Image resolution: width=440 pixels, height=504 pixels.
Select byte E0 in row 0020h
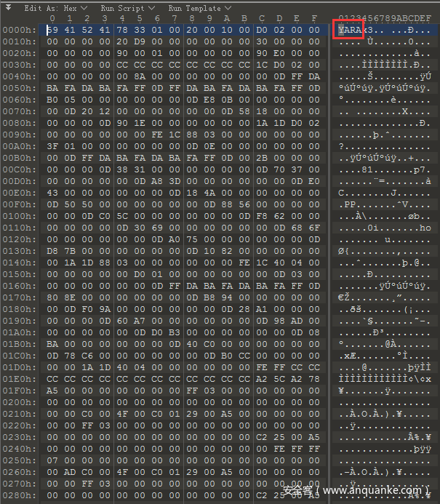coord(279,53)
